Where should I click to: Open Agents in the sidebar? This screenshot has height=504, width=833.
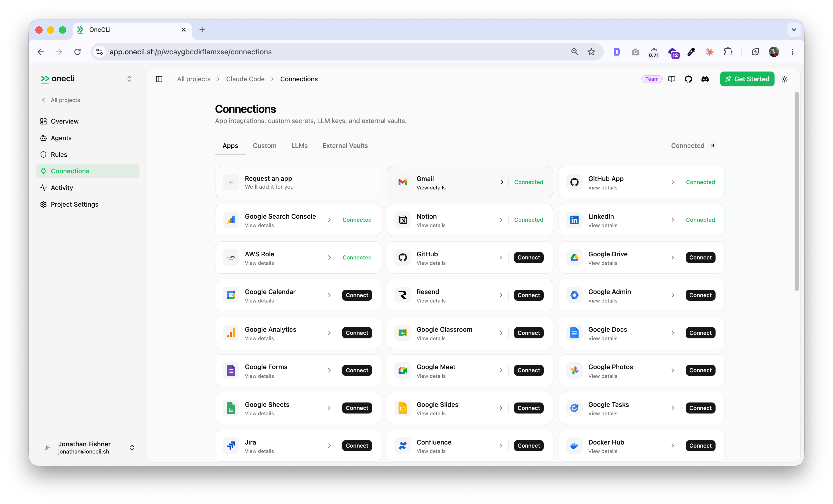tap(88, 138)
